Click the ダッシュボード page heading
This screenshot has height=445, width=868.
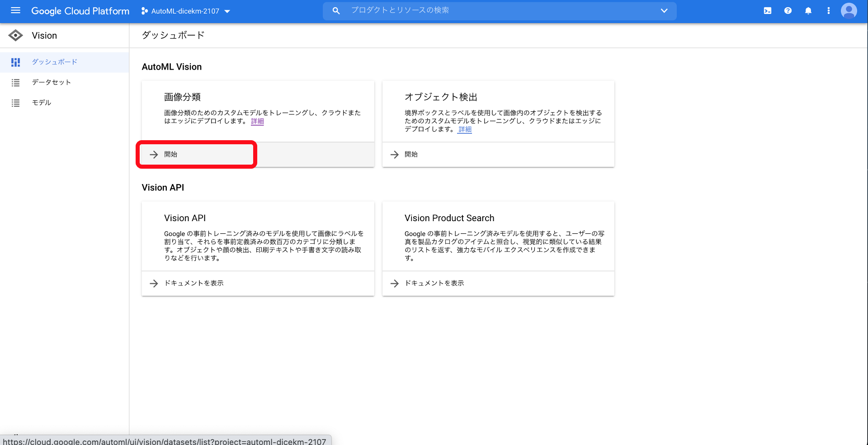[173, 35]
